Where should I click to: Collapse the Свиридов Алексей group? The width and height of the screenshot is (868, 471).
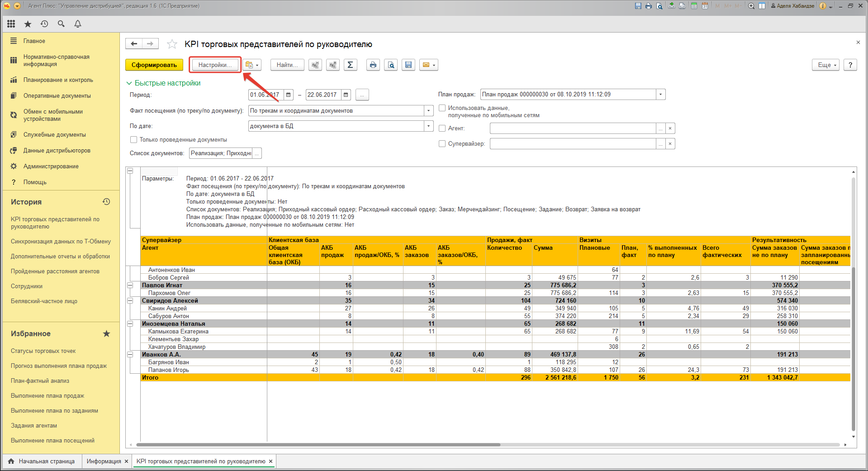[x=130, y=301]
